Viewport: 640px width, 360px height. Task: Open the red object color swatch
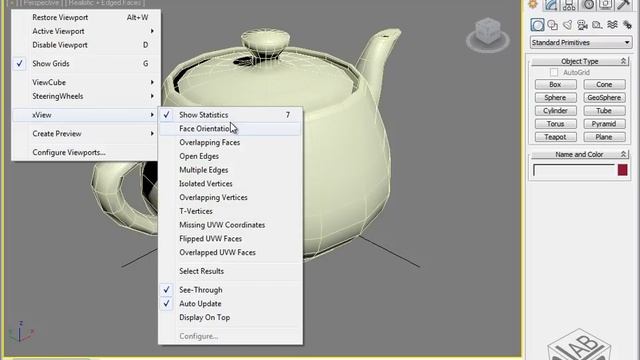(x=622, y=170)
